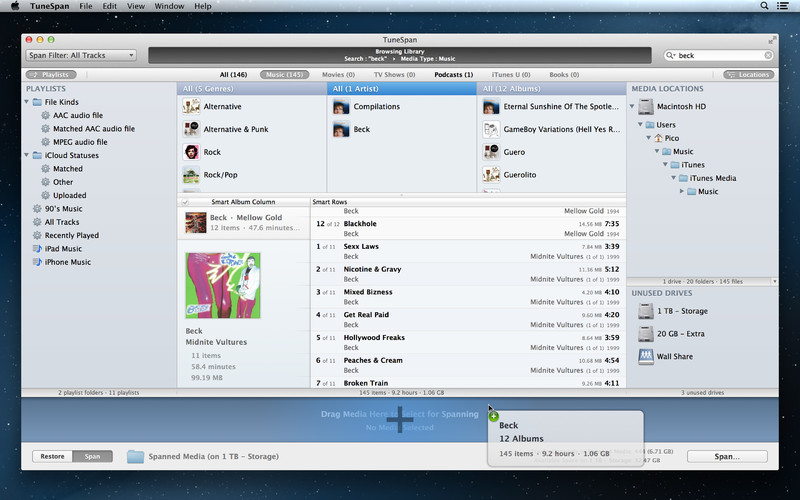Select the track Sexx Laws

point(468,252)
